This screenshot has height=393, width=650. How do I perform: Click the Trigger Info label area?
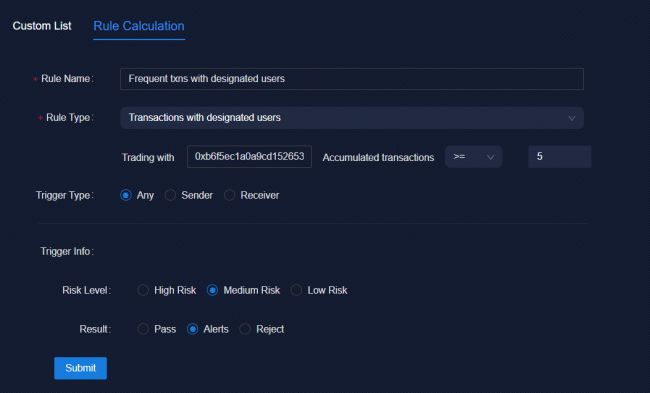click(x=67, y=251)
